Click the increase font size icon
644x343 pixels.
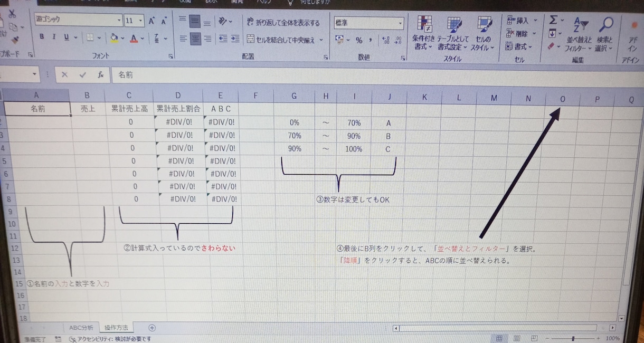(152, 21)
